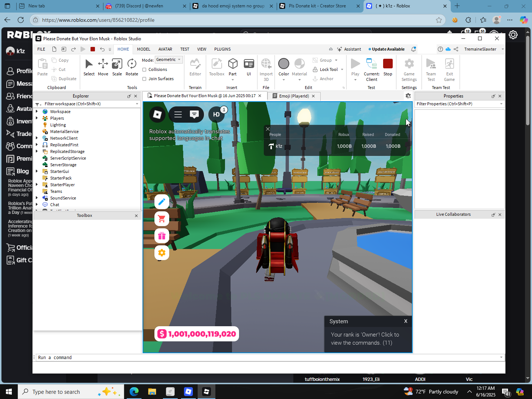Image resolution: width=532 pixels, height=399 pixels.
Task: Select the Select tool in Studio ribbon
Action: click(x=89, y=67)
